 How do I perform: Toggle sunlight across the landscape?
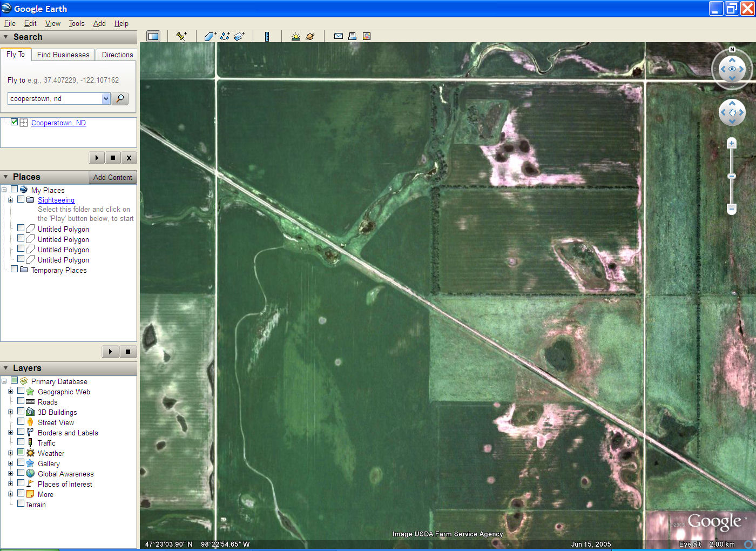[295, 36]
